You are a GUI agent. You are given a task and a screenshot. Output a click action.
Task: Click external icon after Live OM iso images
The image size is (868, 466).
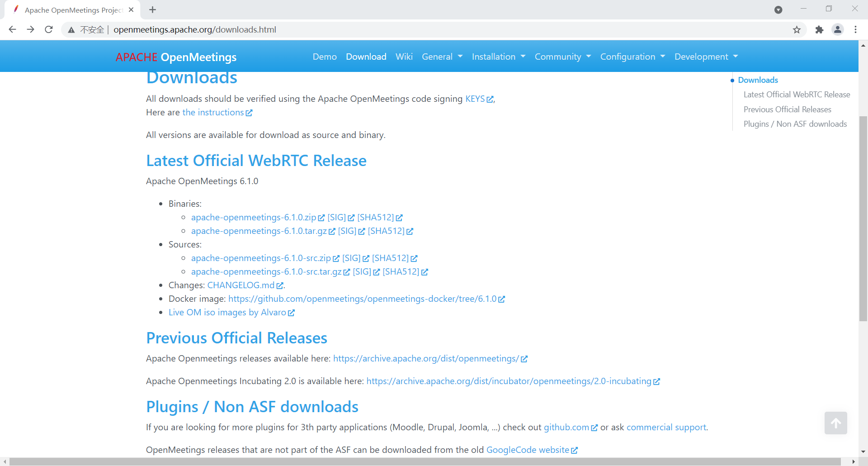coord(291,313)
